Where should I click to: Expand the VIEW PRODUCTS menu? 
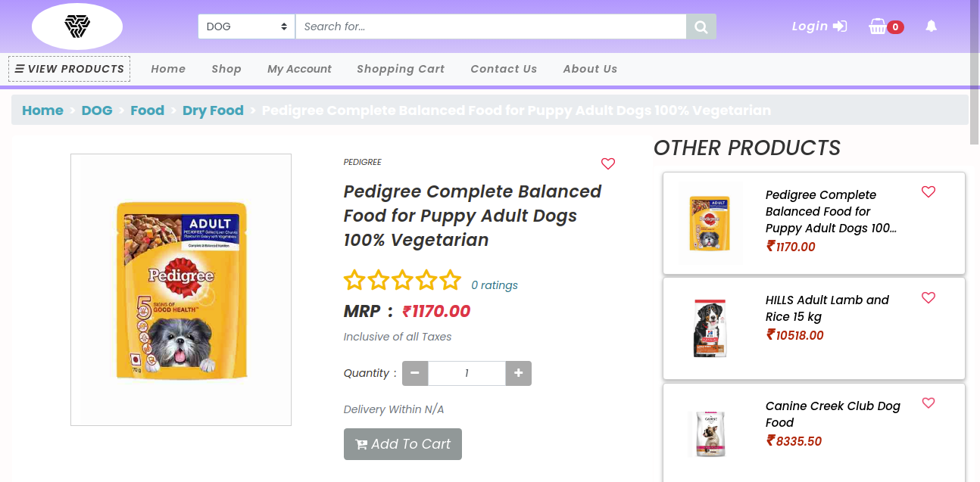pyautogui.click(x=70, y=69)
